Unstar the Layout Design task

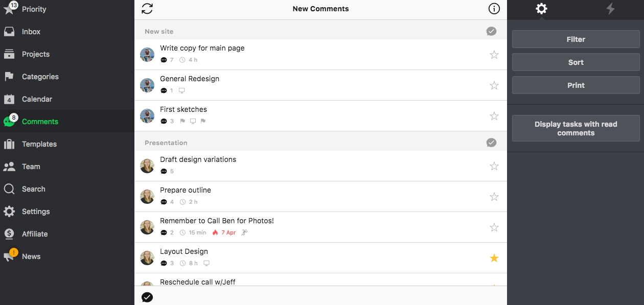pyautogui.click(x=494, y=258)
